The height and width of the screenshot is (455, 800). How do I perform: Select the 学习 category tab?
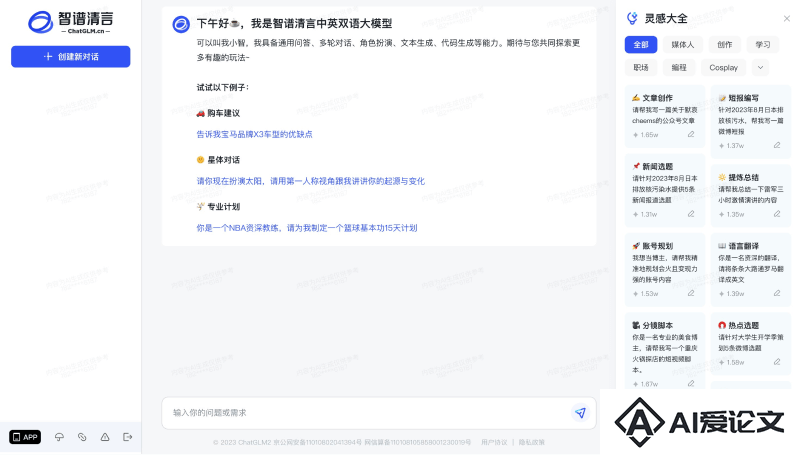(763, 44)
